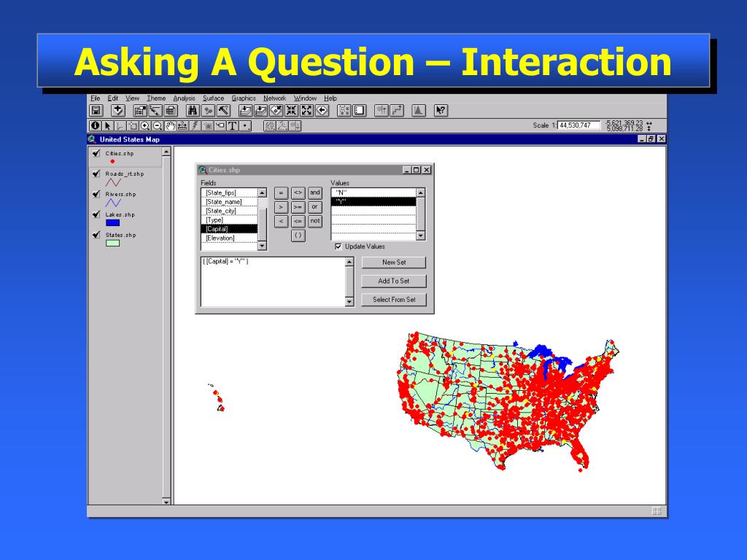
Task: Click Fields list scroll up arrow
Action: tap(262, 192)
